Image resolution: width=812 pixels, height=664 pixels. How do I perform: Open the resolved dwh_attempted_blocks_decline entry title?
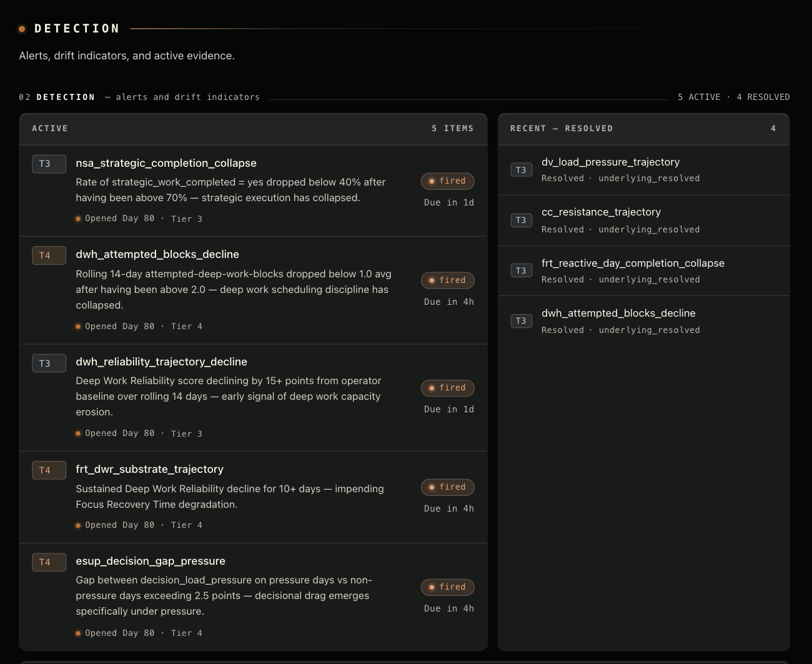click(618, 313)
